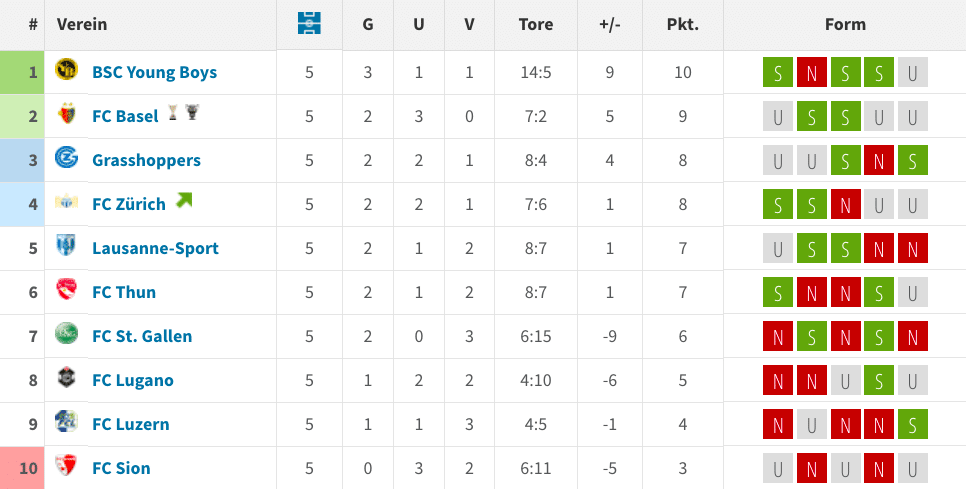Sort by the Tore column header
The width and height of the screenshot is (966, 489).
536,25
